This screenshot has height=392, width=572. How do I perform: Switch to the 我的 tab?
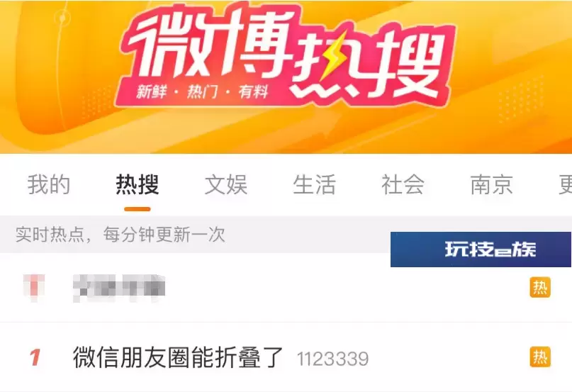click(48, 185)
